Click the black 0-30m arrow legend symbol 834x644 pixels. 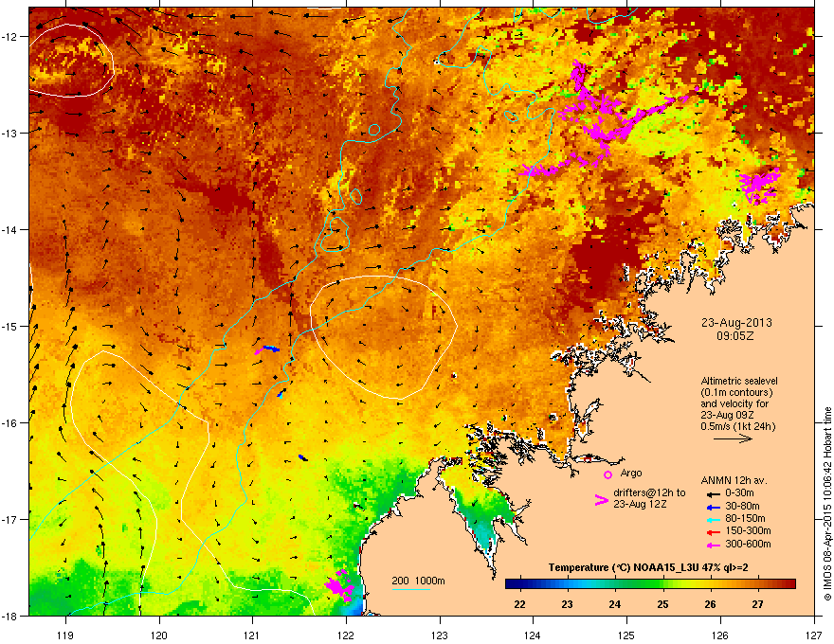point(714,493)
